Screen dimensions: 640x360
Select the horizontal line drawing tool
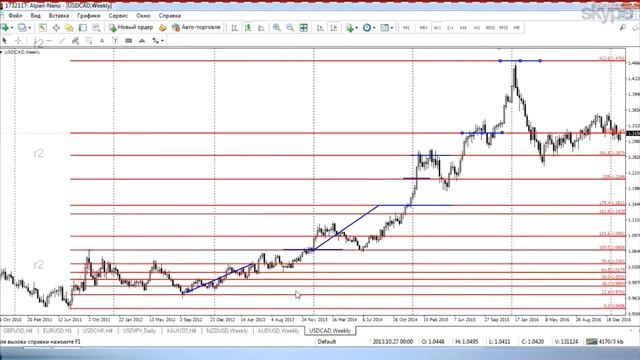(x=49, y=41)
